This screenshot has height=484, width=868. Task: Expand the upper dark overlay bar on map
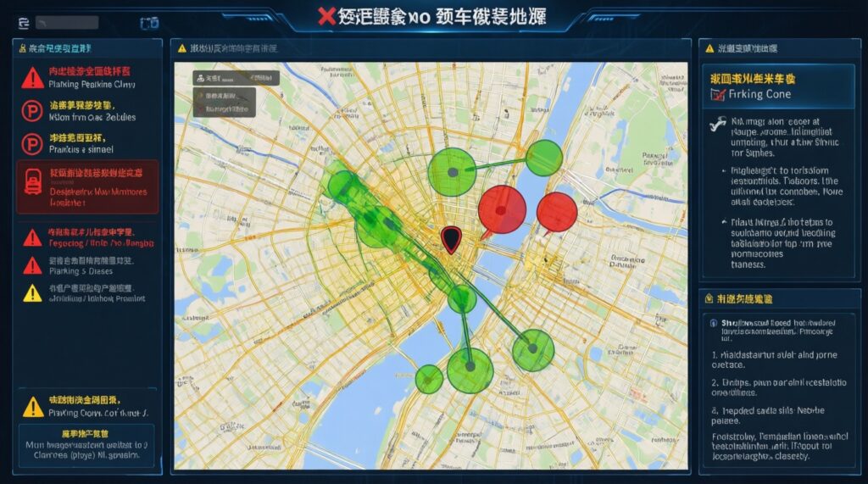click(x=236, y=78)
